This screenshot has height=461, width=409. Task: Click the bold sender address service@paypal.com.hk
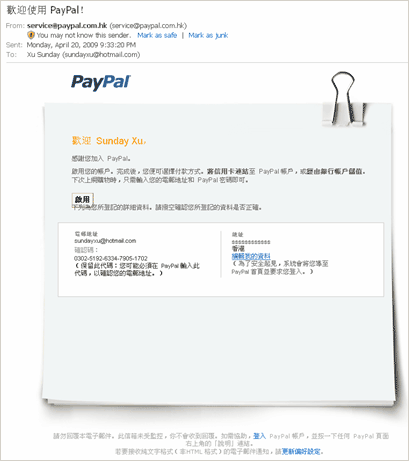[x=67, y=26]
